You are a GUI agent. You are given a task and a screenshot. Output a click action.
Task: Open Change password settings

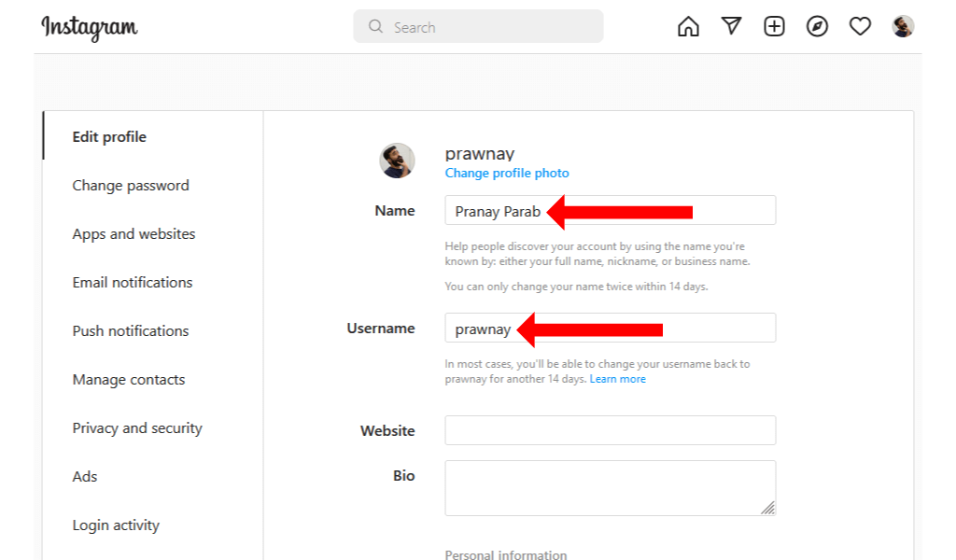131,186
